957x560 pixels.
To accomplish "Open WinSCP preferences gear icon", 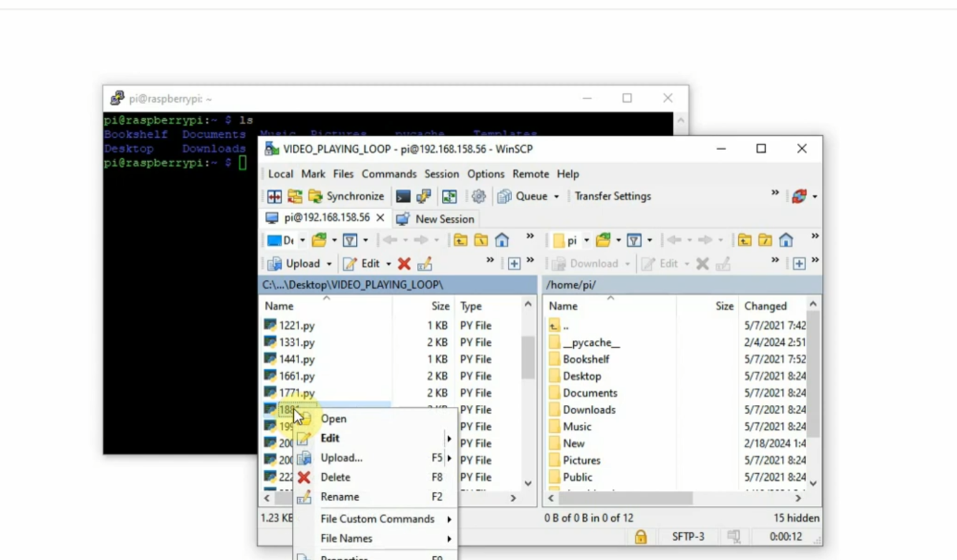I will [x=478, y=196].
